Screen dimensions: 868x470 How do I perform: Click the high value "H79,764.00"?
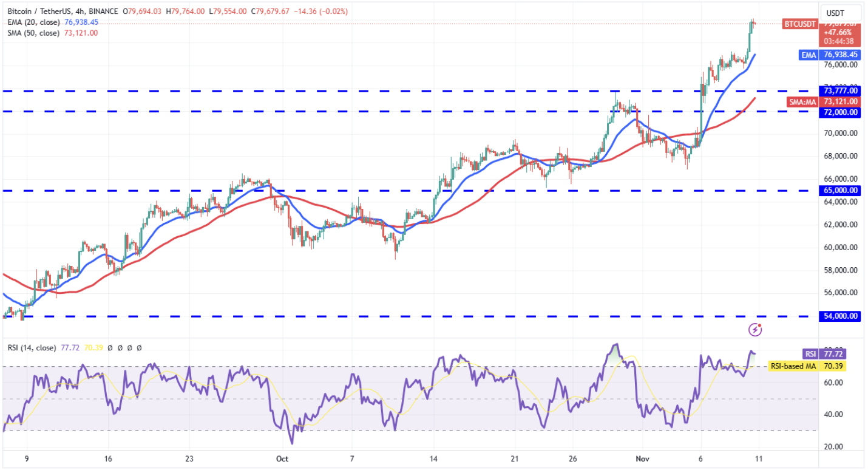click(x=185, y=12)
